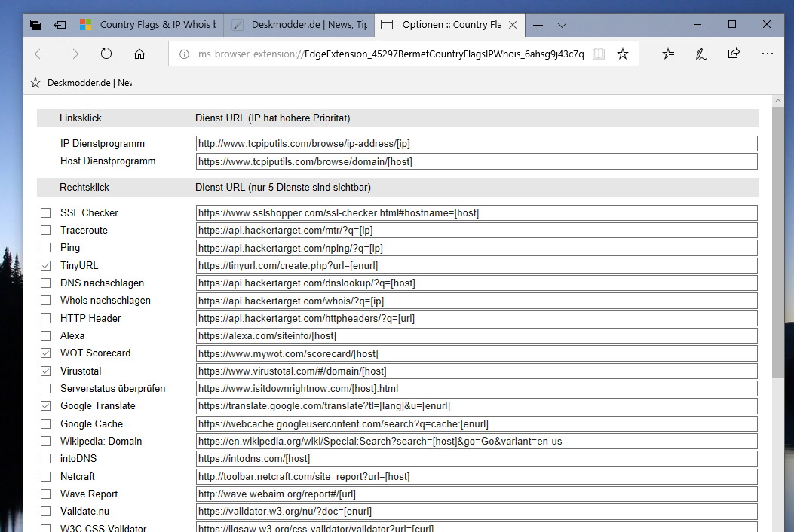Click the page scrollbar up arrow

[x=778, y=101]
